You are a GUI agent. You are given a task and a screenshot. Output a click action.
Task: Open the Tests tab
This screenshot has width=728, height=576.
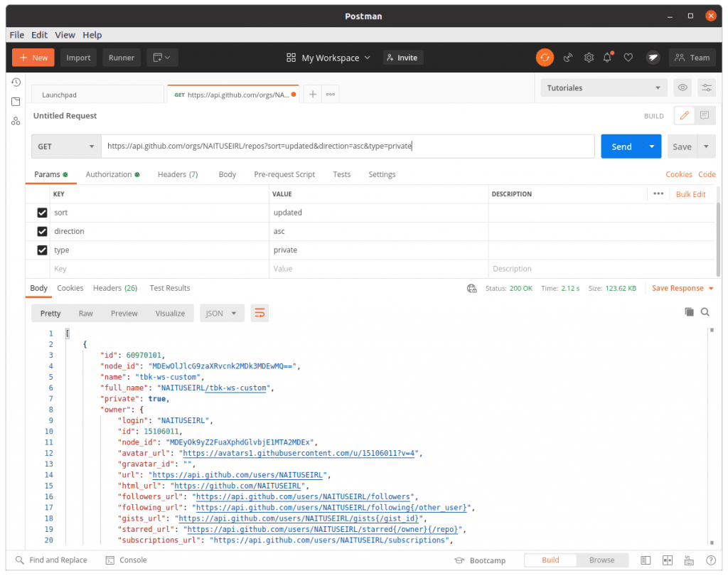(x=342, y=174)
